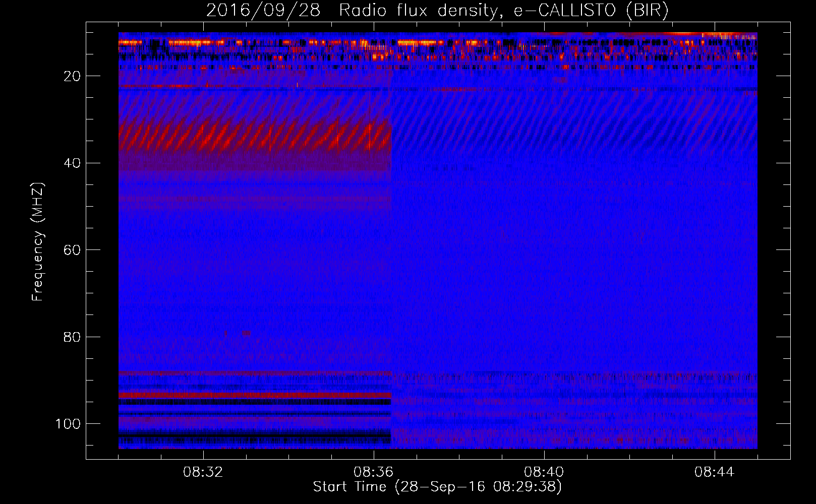
Task: Click the "20" frequency tick label
Action: [x=72, y=76]
